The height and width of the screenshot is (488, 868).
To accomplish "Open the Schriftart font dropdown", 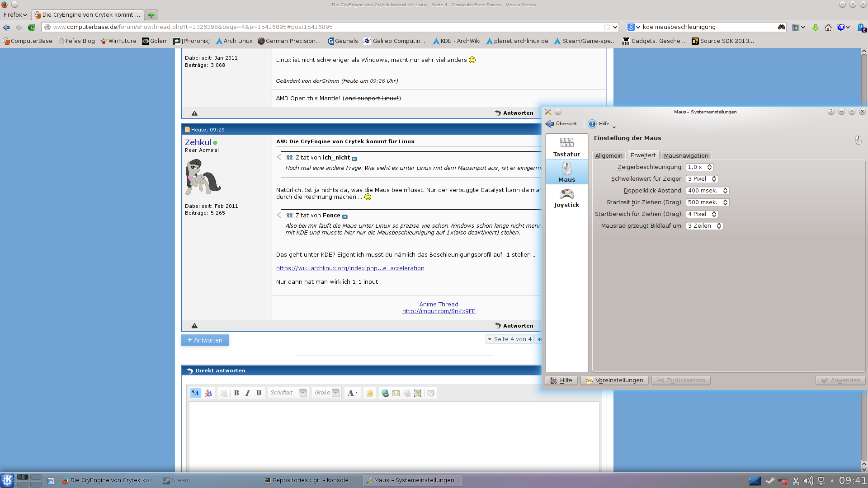I will [x=303, y=393].
